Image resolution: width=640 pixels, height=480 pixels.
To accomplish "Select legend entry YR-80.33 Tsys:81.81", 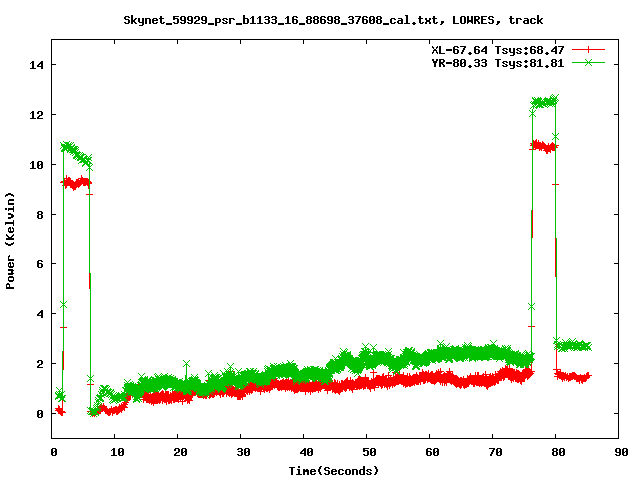I will [x=498, y=63].
